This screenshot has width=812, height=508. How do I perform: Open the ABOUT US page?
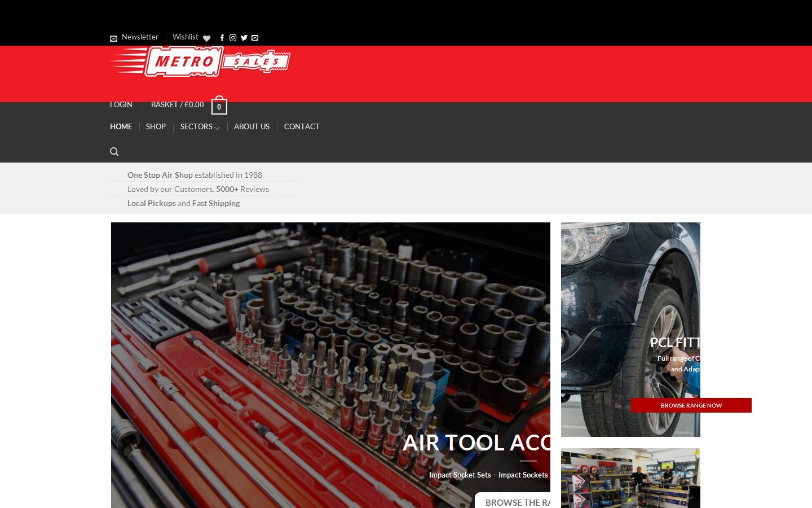click(x=251, y=126)
